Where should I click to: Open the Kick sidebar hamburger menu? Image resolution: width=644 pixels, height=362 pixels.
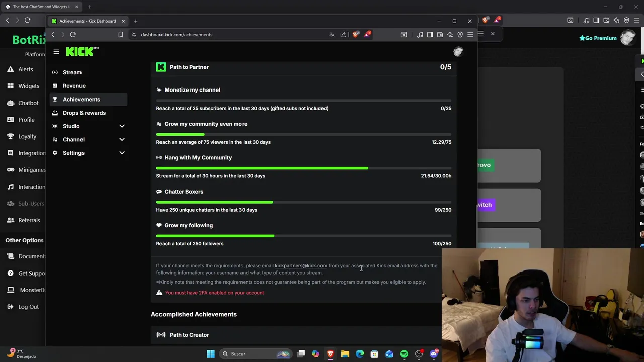tap(56, 52)
